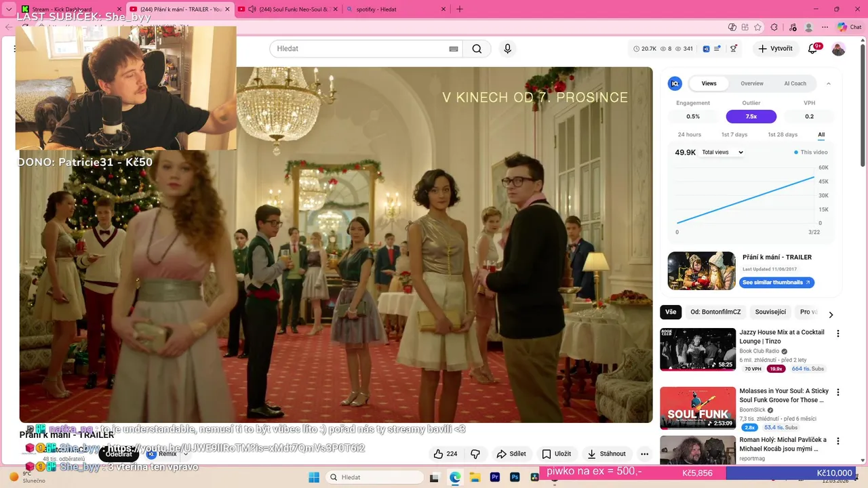Open the Edge profile icon

808,27
